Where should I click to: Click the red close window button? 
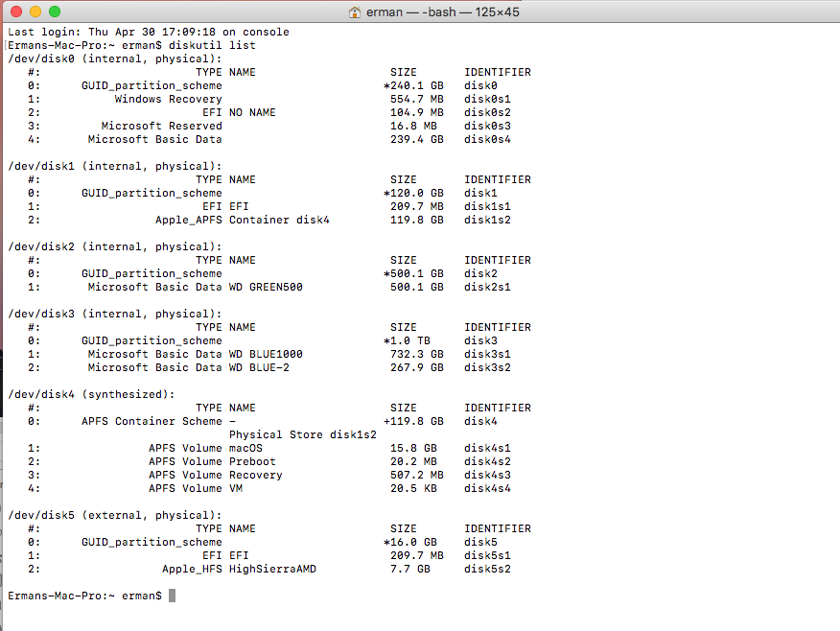(x=16, y=12)
